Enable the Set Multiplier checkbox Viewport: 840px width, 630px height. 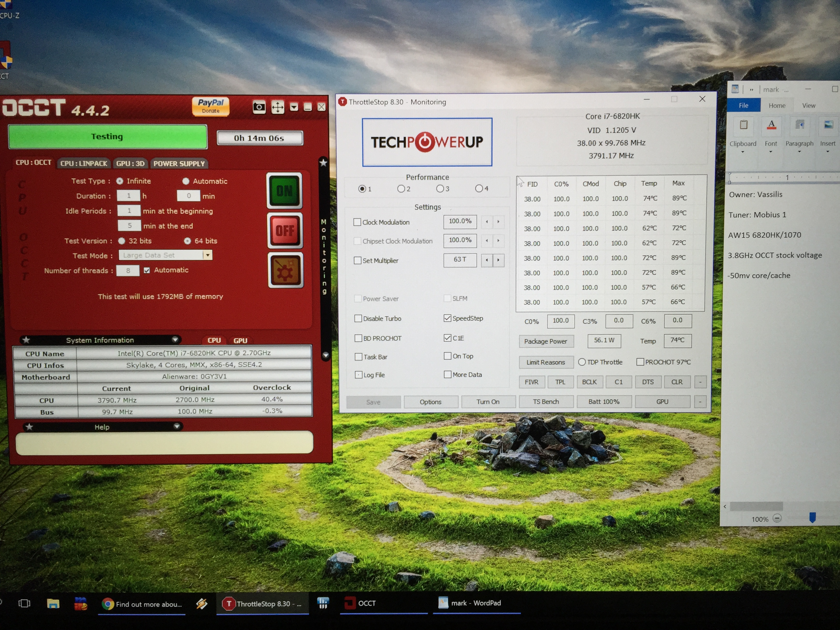pyautogui.click(x=357, y=260)
